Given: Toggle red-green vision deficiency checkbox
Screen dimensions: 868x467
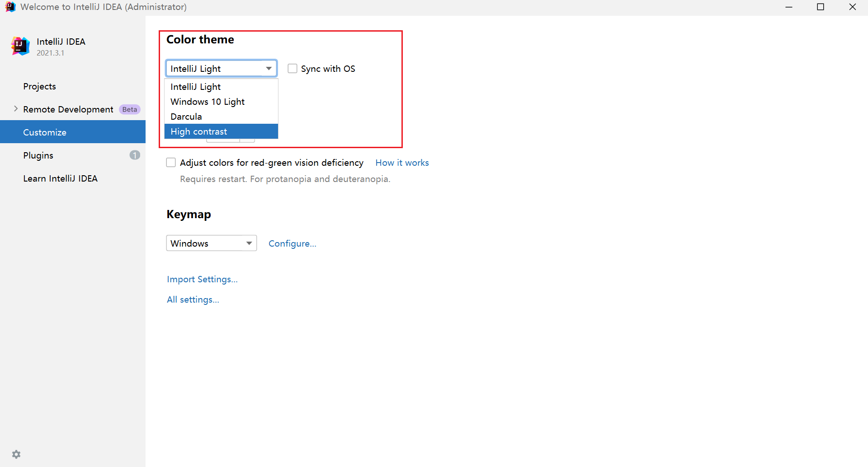Looking at the screenshot, I should pyautogui.click(x=171, y=163).
